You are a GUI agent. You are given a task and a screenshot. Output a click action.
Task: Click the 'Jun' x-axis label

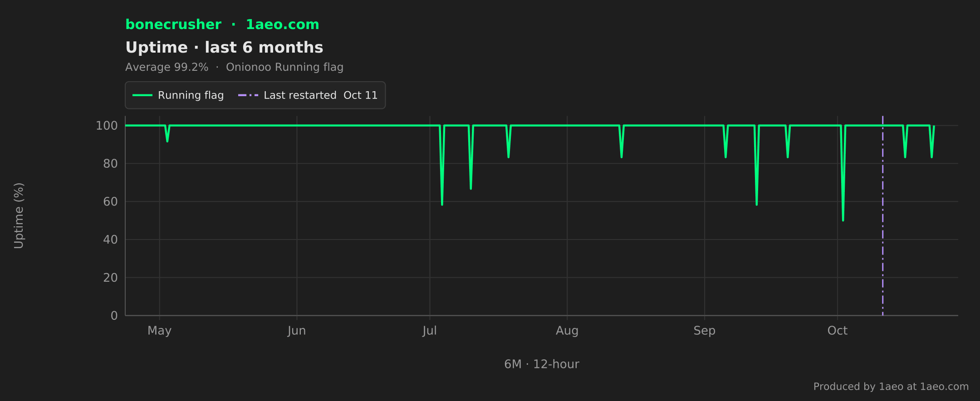[x=297, y=331]
